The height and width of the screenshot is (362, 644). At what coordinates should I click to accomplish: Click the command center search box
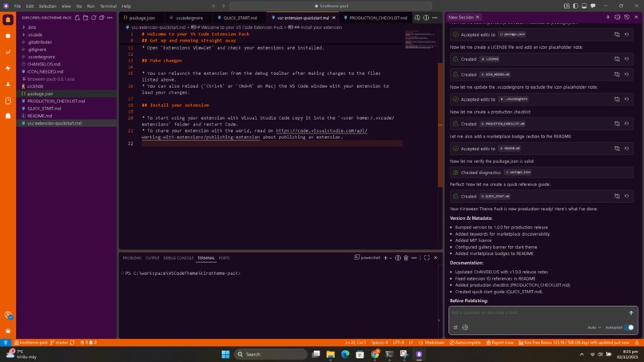coord(331,6)
